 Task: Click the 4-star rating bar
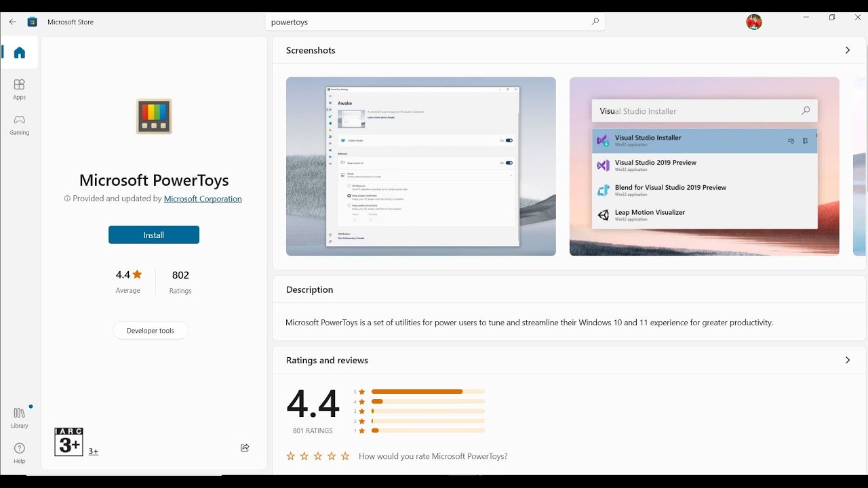point(428,401)
